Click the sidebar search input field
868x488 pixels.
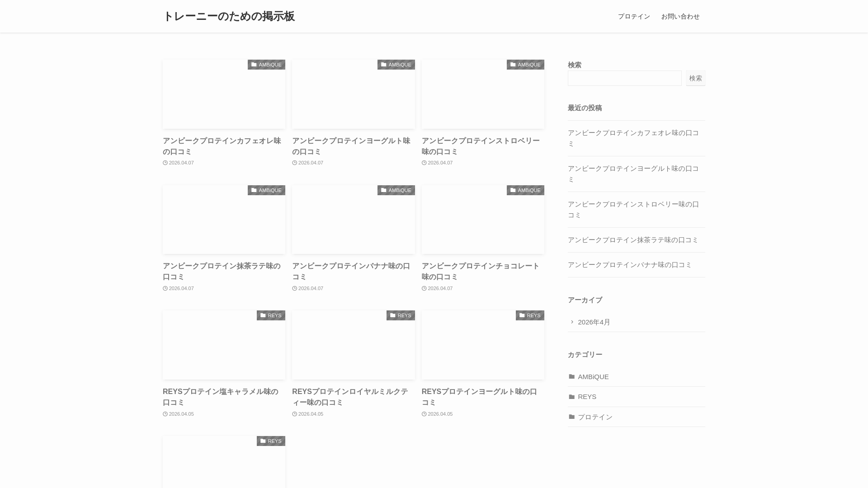coord(625,78)
